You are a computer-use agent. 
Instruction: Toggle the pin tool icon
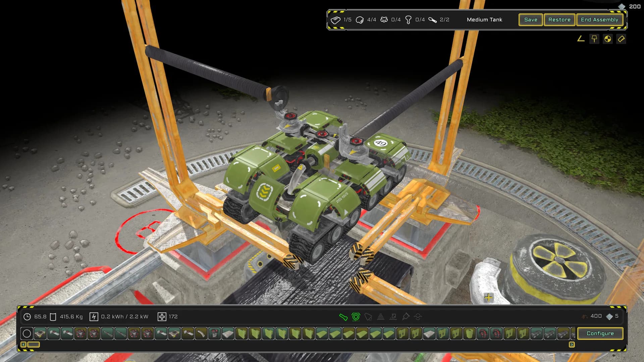(x=594, y=39)
